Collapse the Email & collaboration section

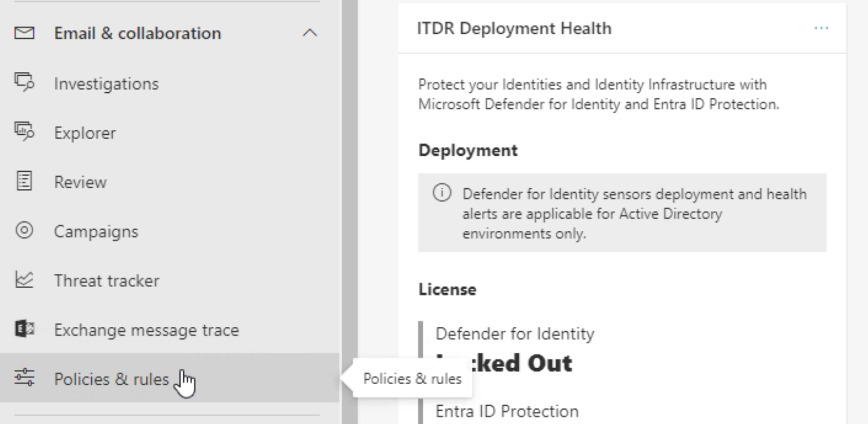(310, 33)
